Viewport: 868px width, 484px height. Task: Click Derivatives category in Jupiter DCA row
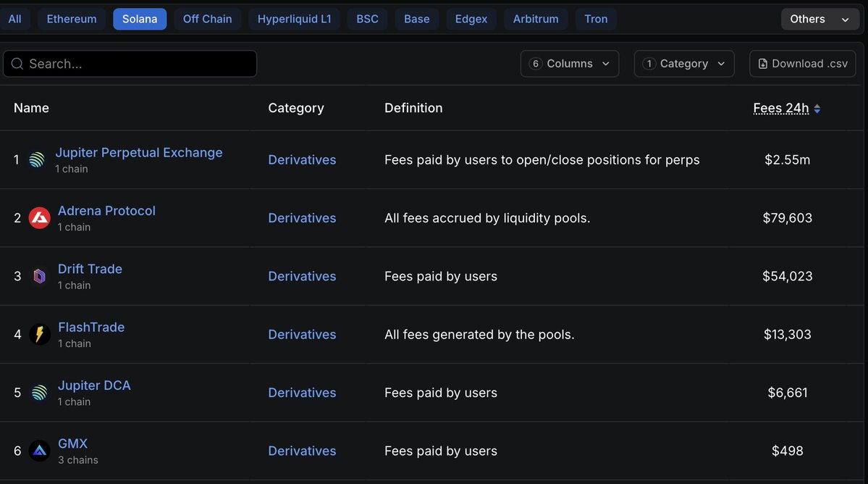click(x=303, y=393)
